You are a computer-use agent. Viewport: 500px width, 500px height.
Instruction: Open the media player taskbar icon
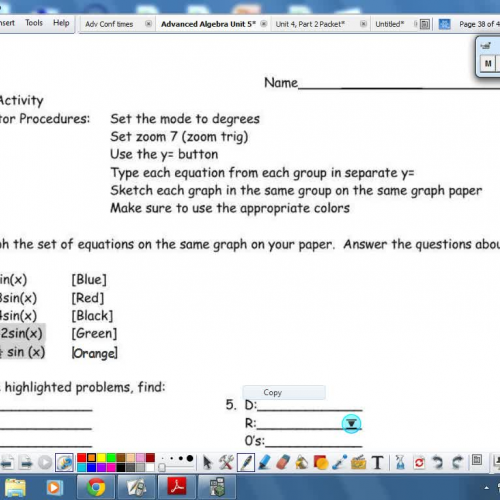point(54,488)
